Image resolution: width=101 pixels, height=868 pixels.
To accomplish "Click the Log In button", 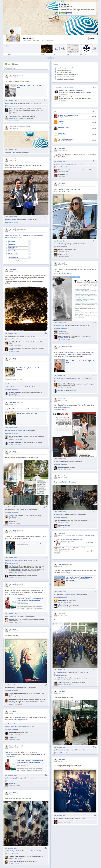I will (69, 13).
